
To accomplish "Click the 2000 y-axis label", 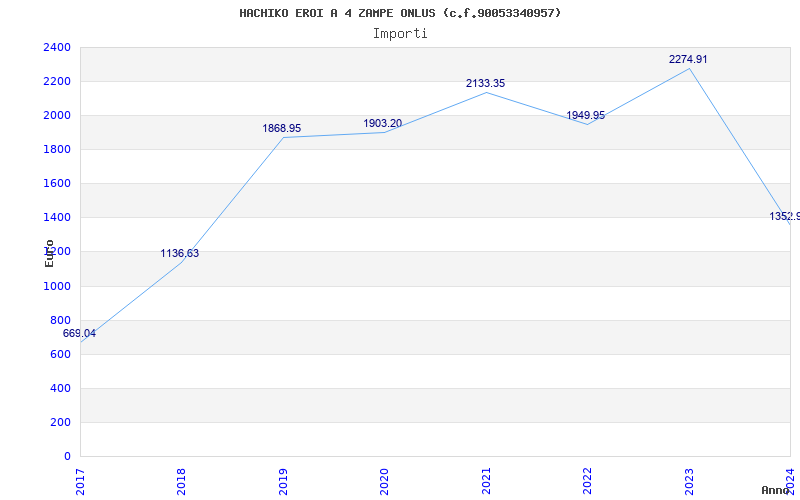I will coord(57,116).
